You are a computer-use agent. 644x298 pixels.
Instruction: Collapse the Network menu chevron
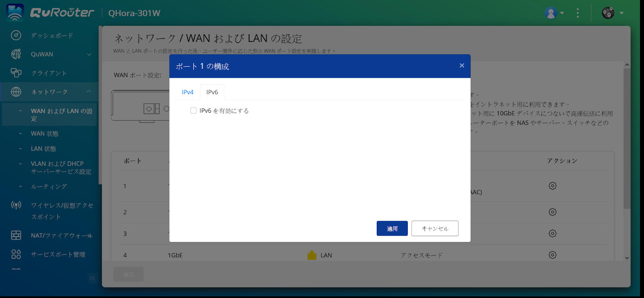tap(89, 92)
